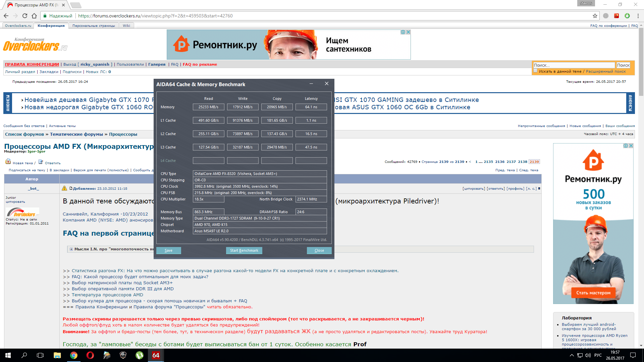
Task: Reload the page with the refresh icon
Action: coord(25,16)
